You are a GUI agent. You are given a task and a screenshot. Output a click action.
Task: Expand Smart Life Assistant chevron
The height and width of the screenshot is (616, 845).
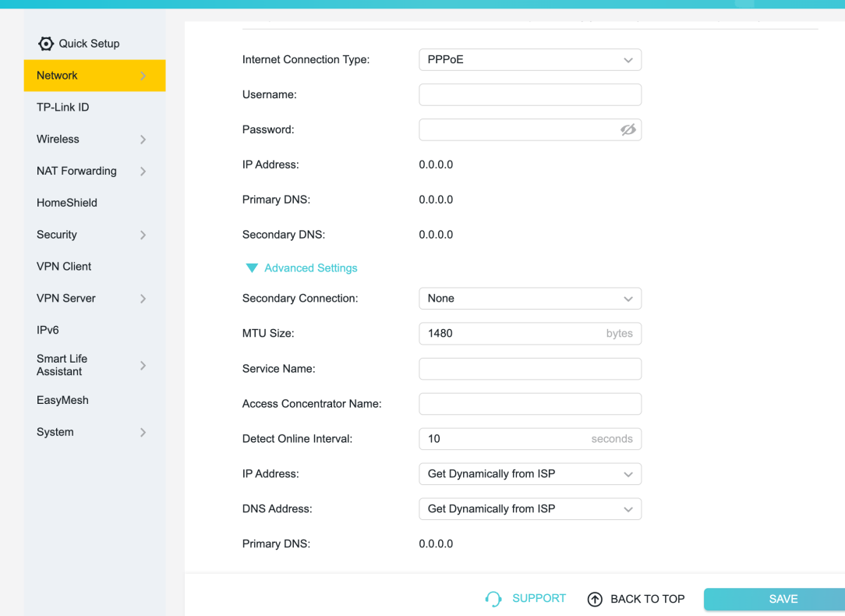tap(143, 366)
